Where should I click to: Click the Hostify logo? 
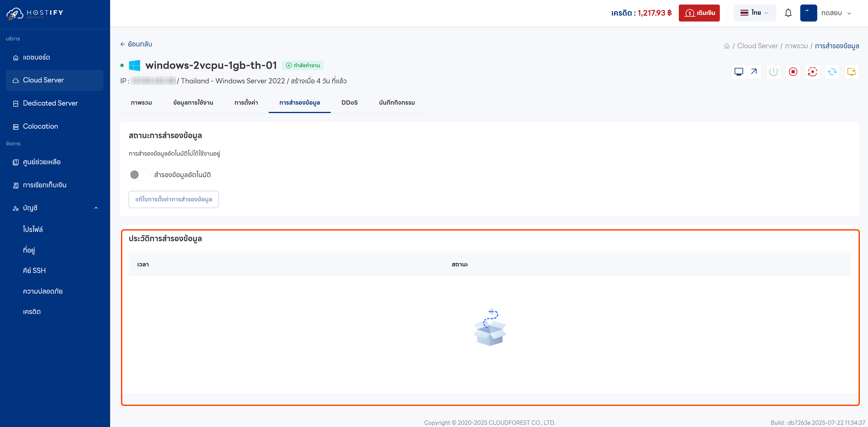click(35, 14)
